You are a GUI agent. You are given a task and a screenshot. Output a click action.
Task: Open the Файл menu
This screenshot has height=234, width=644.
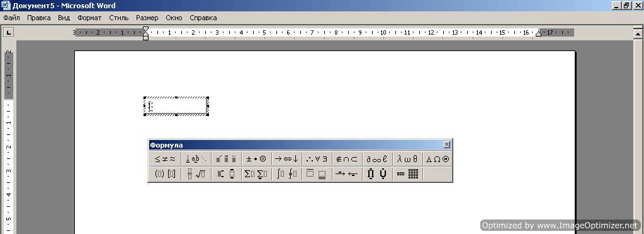click(11, 18)
